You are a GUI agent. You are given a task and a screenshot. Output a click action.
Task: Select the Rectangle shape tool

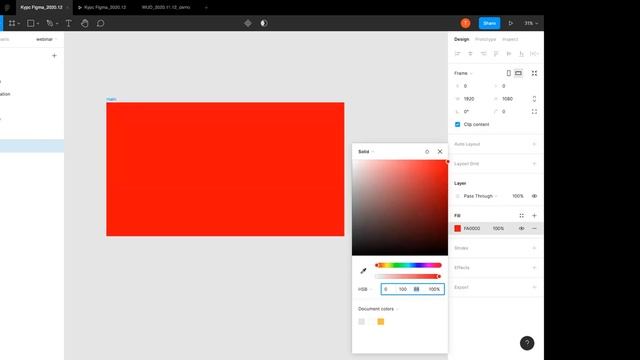31,23
